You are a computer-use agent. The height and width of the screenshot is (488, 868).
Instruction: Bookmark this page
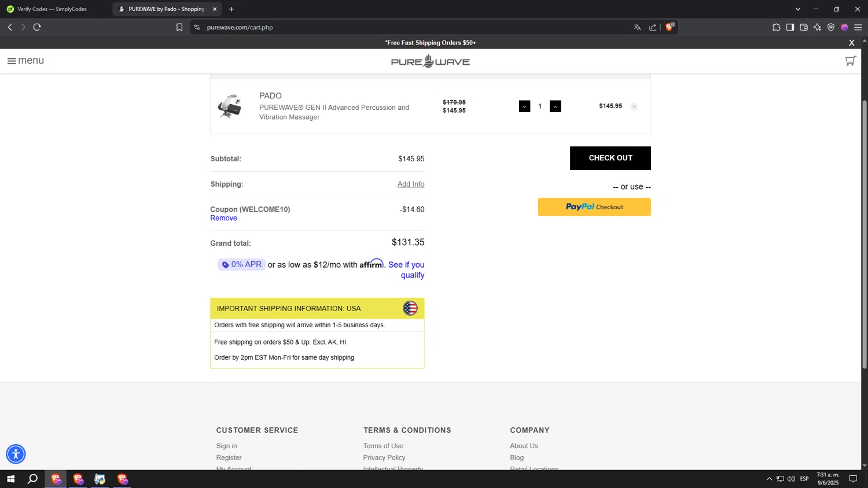click(179, 27)
